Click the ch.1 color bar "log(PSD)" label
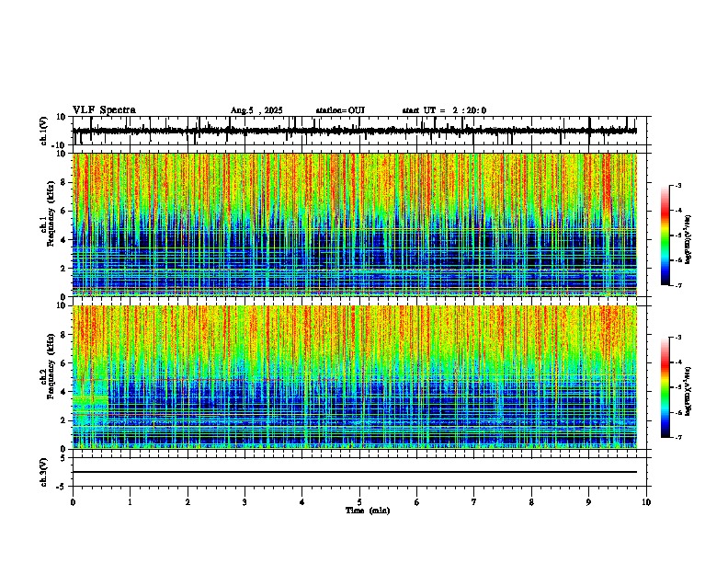Image resolution: width=728 pixels, height=563 pixels. point(688,239)
